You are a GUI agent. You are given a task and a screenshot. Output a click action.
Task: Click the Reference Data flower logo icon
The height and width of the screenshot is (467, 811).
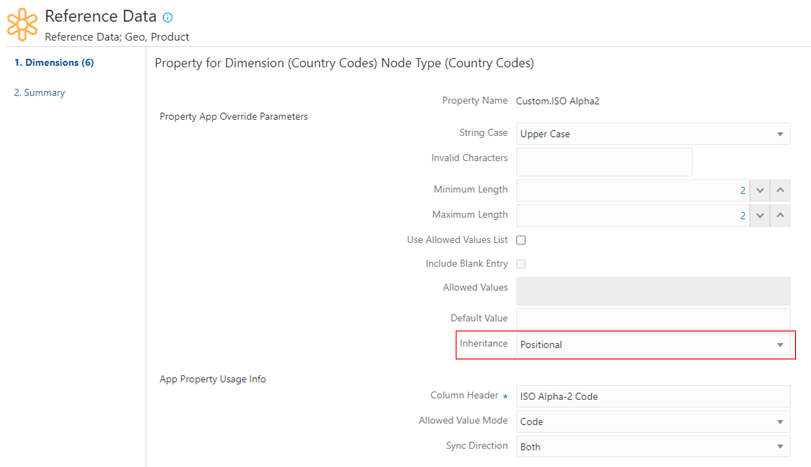click(22, 24)
